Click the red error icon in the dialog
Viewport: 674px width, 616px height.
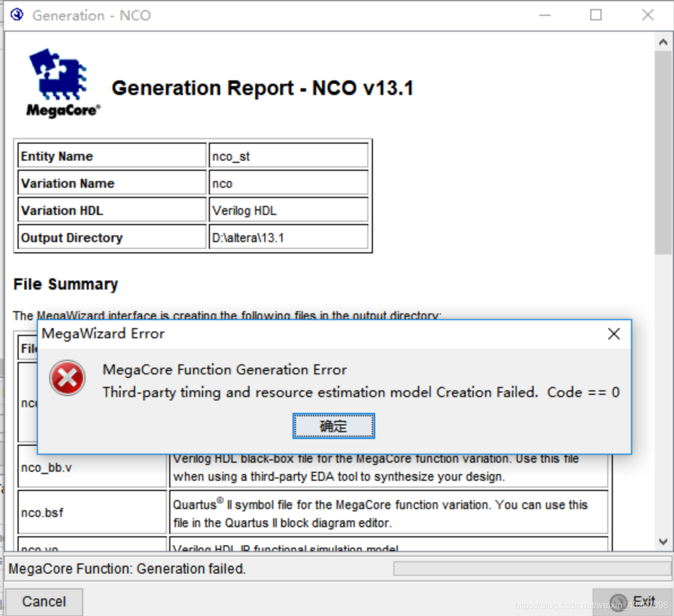[67, 378]
